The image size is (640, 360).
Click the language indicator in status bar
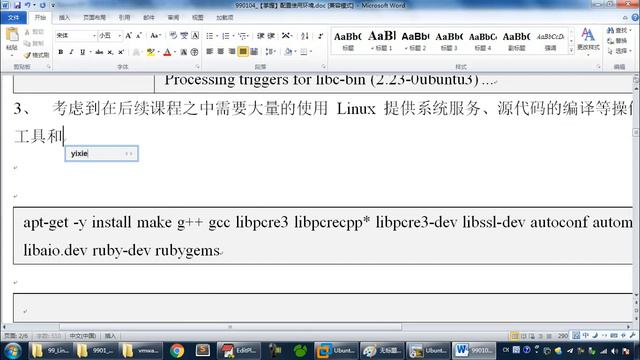(x=83, y=336)
